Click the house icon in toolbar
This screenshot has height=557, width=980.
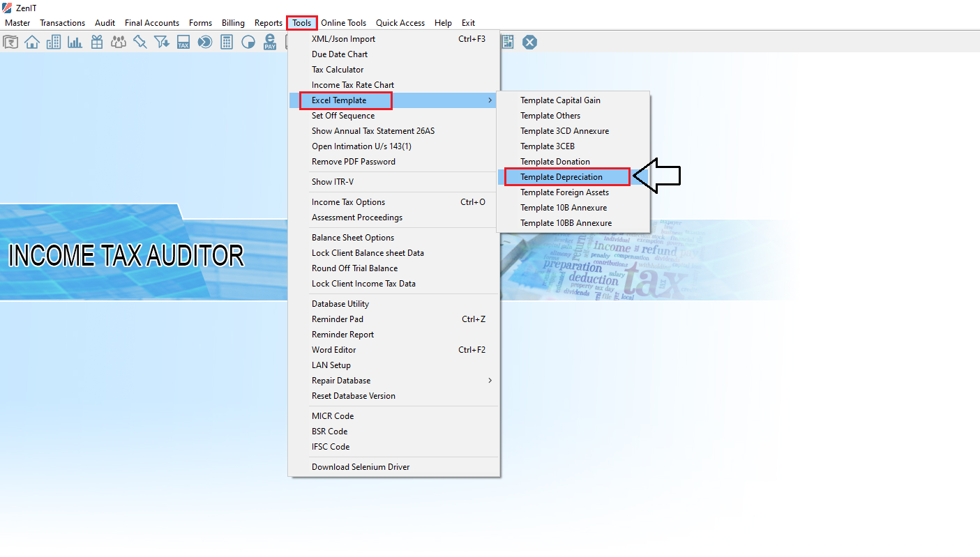tap(32, 43)
